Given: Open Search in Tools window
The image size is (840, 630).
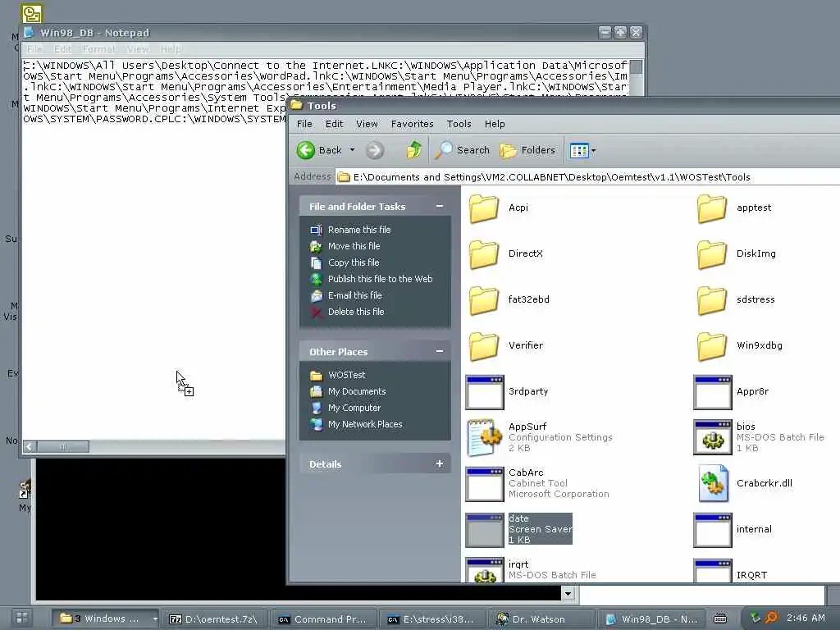Looking at the screenshot, I should pos(462,151).
